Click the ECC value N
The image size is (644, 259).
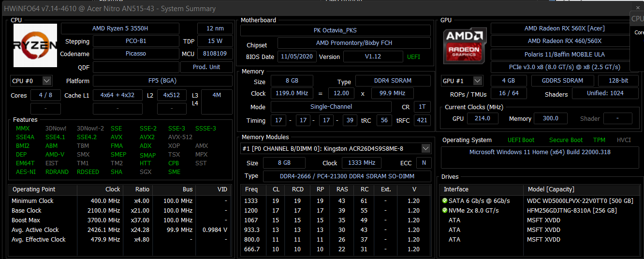click(424, 163)
